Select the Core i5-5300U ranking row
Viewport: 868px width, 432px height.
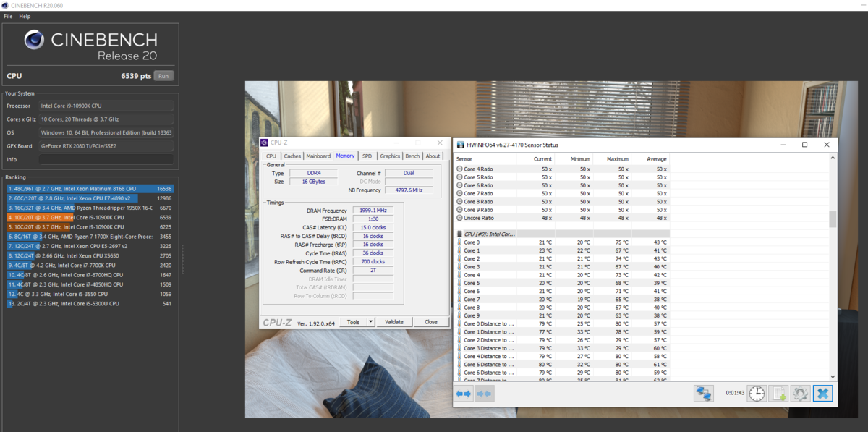(x=90, y=304)
